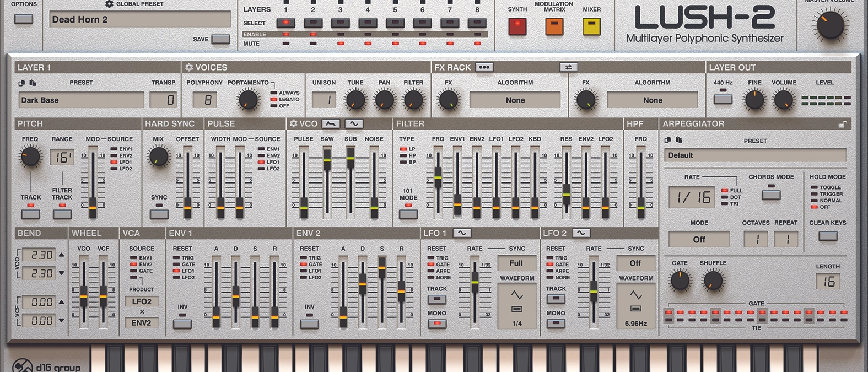Select layer 5 button
The height and width of the screenshot is (372, 868).
[x=395, y=23]
